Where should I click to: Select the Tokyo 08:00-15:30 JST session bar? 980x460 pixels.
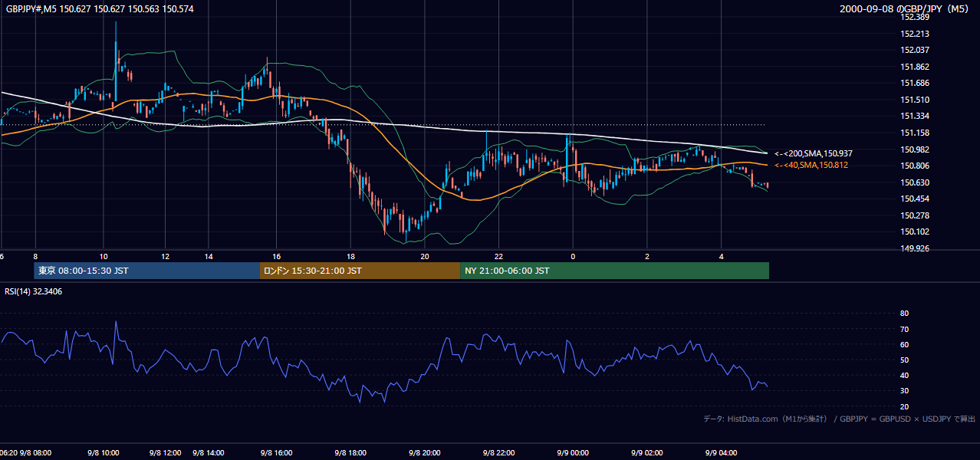click(147, 271)
